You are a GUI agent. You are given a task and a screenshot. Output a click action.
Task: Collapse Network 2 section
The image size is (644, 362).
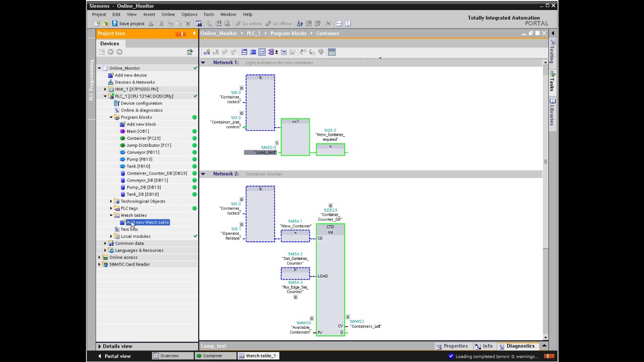203,174
